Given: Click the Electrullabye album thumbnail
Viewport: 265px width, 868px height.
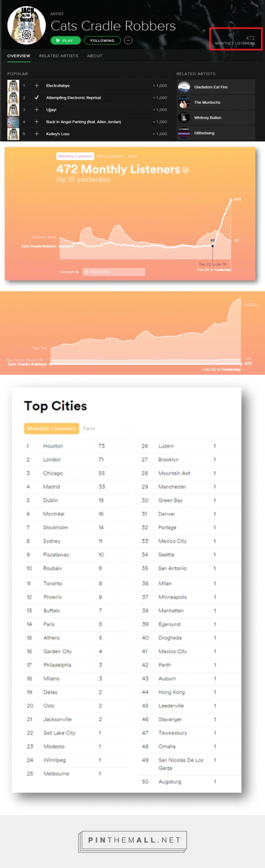Looking at the screenshot, I should [x=13, y=86].
